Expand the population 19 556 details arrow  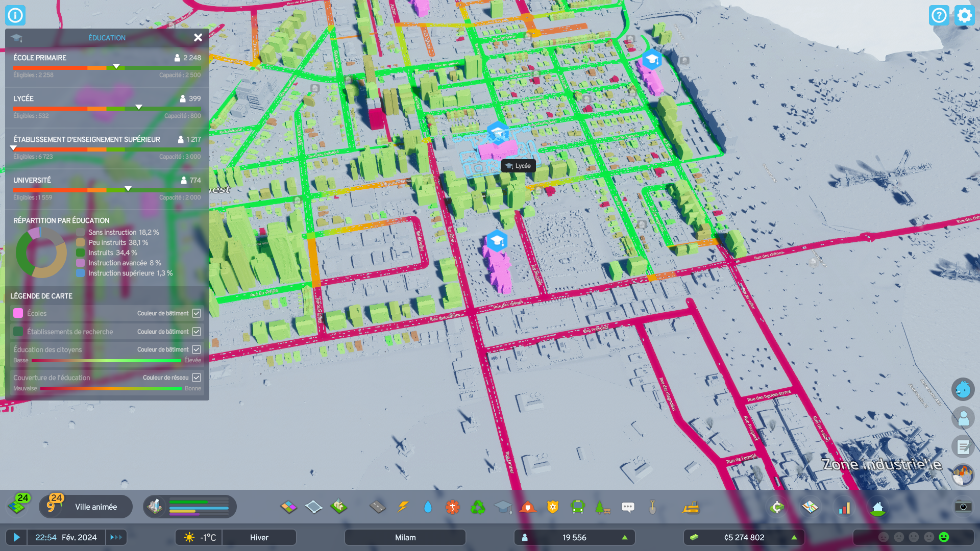(x=624, y=538)
